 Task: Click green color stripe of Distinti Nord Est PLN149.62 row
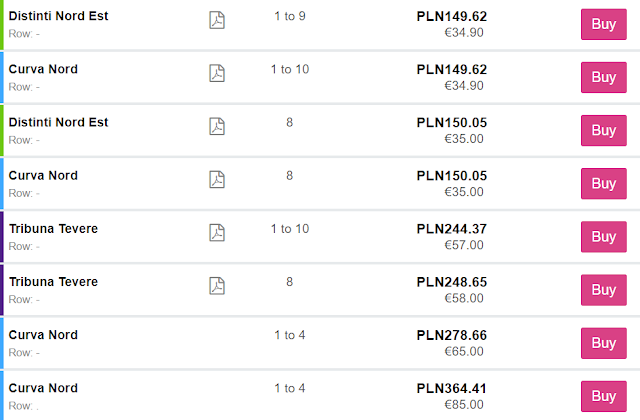click(2, 24)
